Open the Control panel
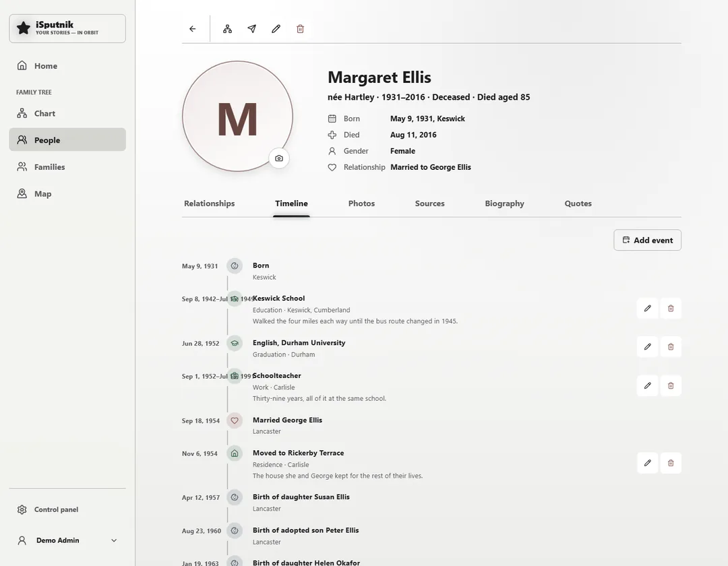 pos(67,509)
